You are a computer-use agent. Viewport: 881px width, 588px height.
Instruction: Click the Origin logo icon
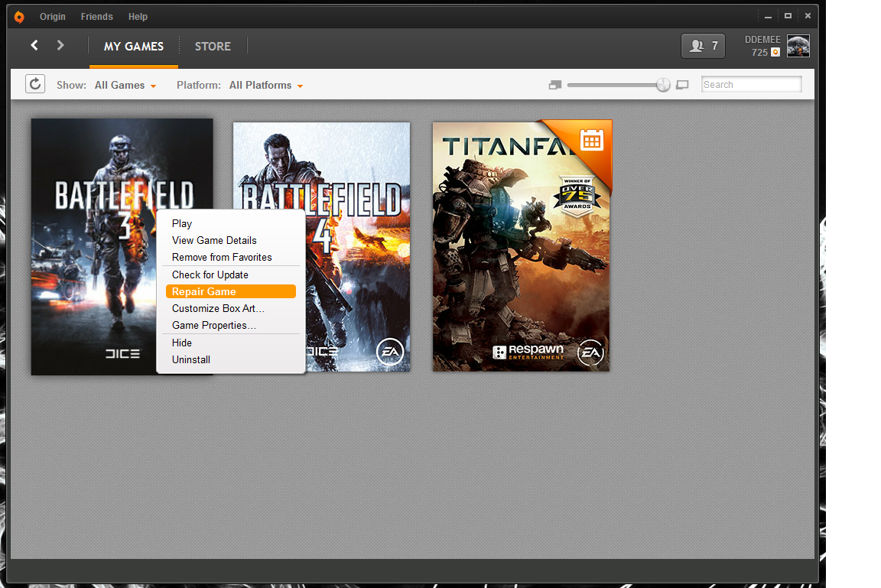click(19, 17)
